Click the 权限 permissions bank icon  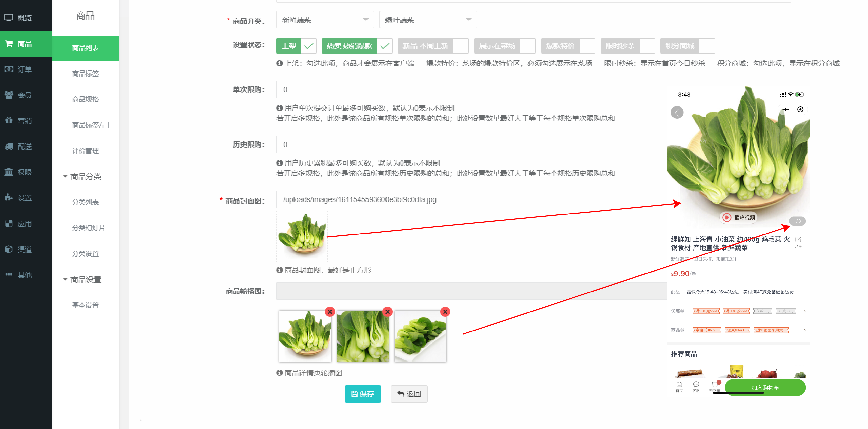point(9,172)
